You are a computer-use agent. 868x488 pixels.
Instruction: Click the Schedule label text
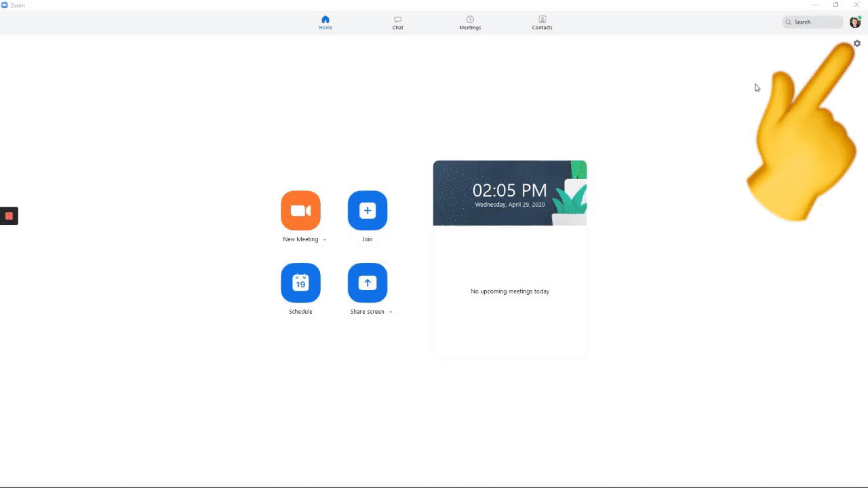pyautogui.click(x=300, y=312)
